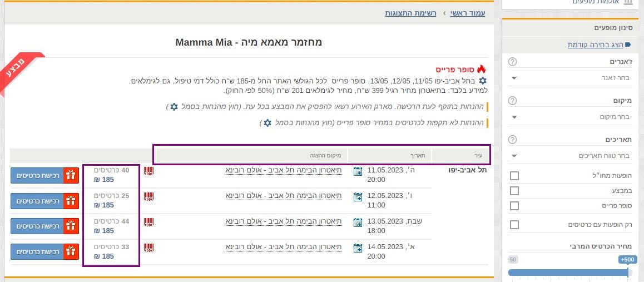Click calendar icon for 14.05.2023 show
Viewport: 644px width, 282px height.
click(358, 249)
